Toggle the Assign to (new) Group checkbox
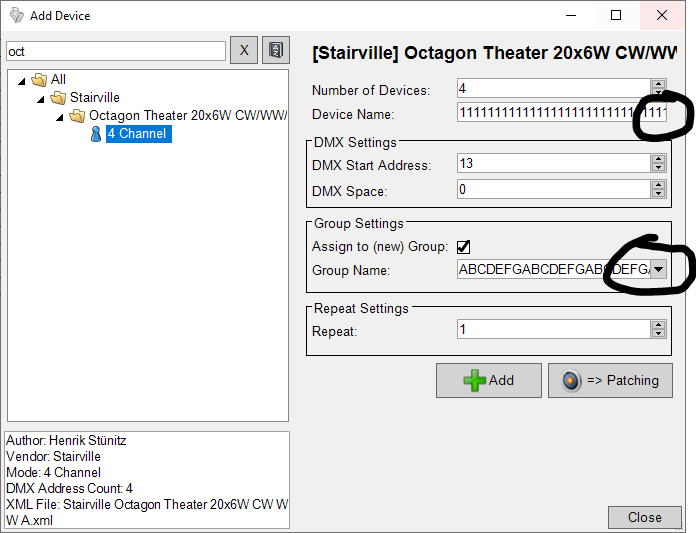Viewport: 696px width, 533px height. pyautogui.click(x=464, y=247)
